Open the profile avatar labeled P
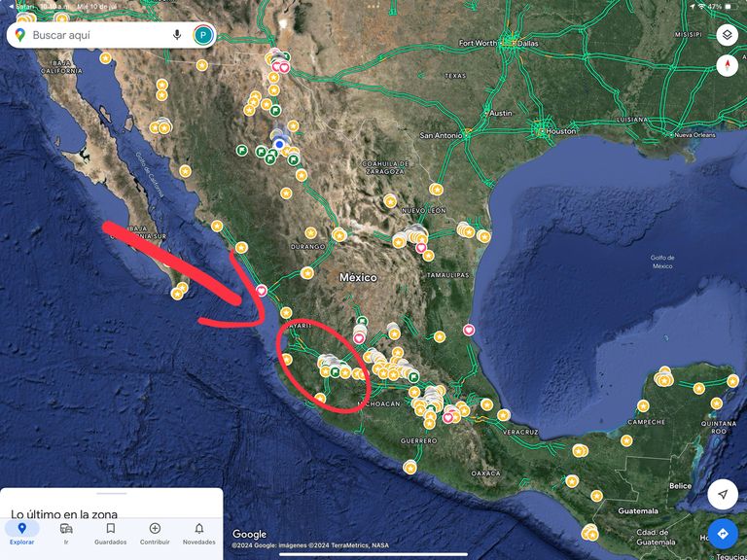 pyautogui.click(x=203, y=35)
